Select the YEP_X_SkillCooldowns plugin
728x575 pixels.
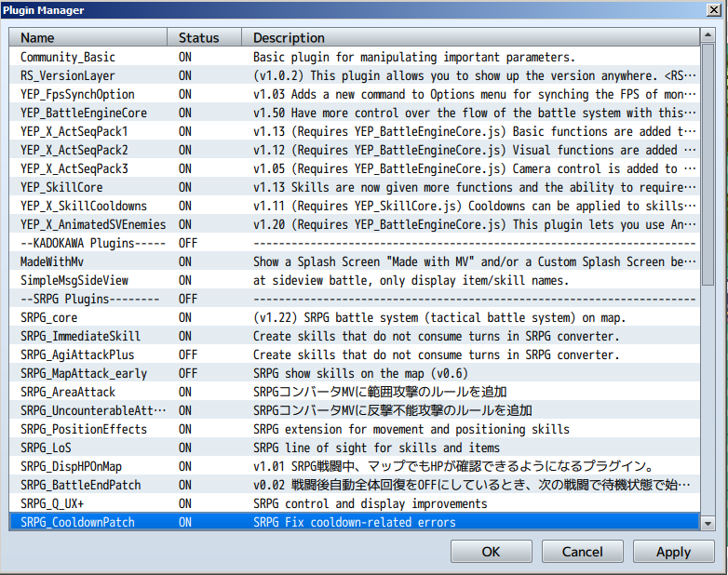(355, 206)
